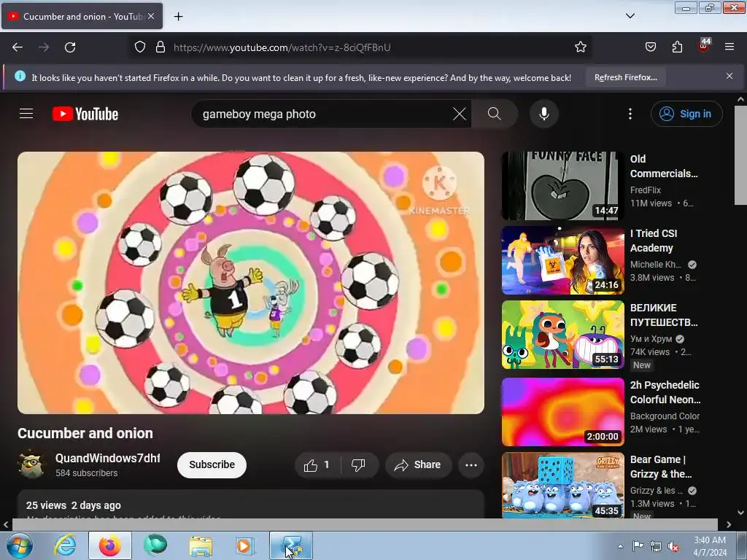The image size is (747, 560).
Task: Close the Cucumber and onion tab
Action: pos(151,16)
